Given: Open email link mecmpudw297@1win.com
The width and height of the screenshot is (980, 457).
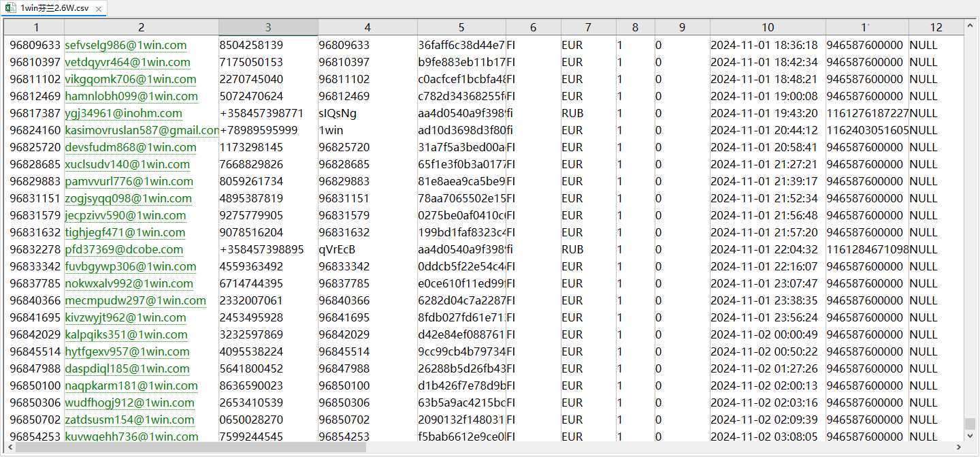Looking at the screenshot, I should [x=135, y=300].
